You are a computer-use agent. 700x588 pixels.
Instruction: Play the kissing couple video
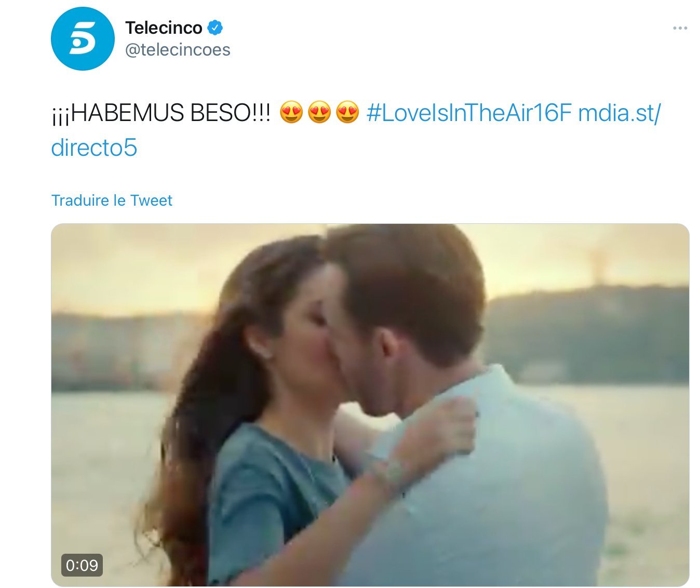pos(370,405)
